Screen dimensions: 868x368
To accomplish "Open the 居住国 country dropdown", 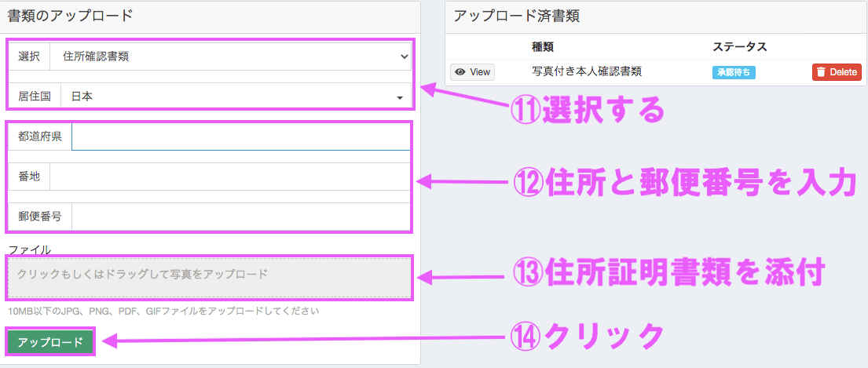I will tap(236, 97).
